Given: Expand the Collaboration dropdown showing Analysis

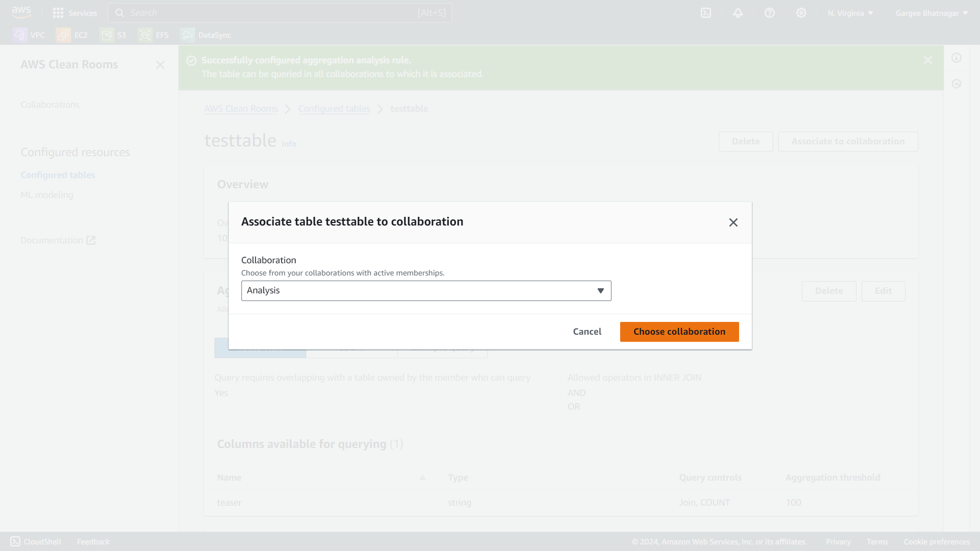Looking at the screenshot, I should pyautogui.click(x=426, y=291).
